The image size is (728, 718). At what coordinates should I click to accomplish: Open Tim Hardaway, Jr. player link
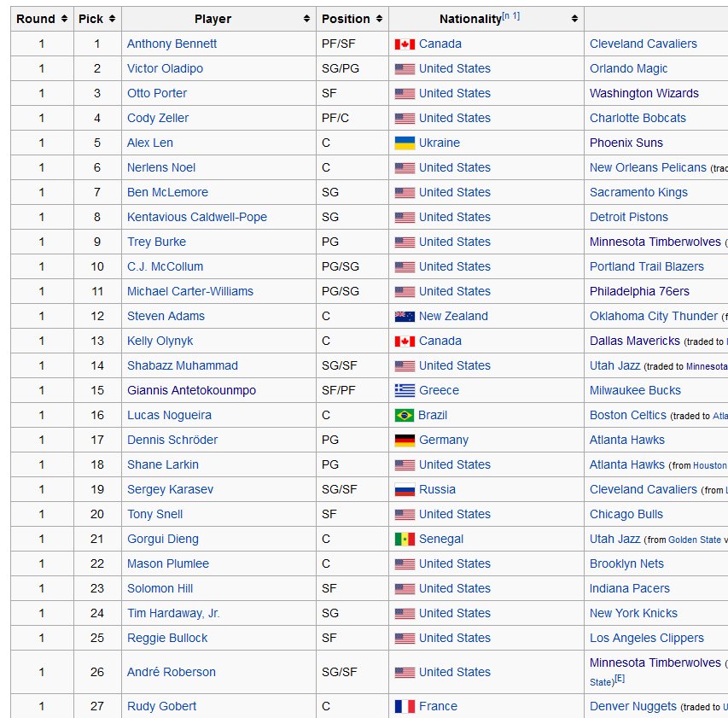pos(173,614)
